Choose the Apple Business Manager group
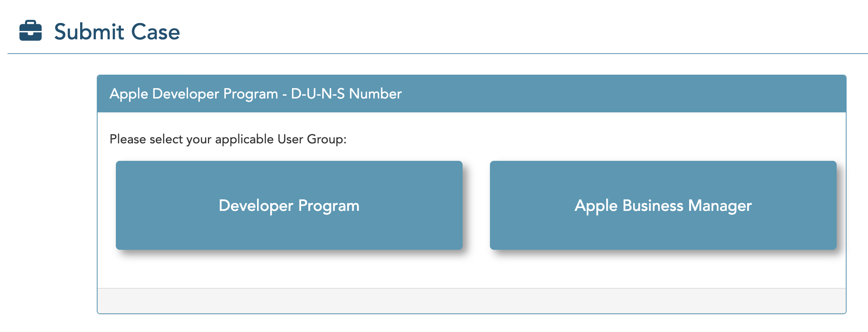Viewport: 868px width, 332px height. [x=663, y=205]
